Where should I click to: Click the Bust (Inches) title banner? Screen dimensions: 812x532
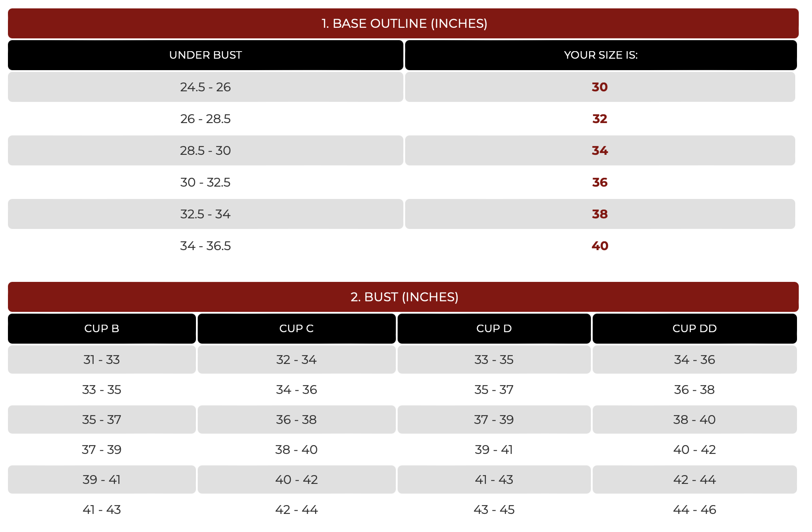pos(403,297)
